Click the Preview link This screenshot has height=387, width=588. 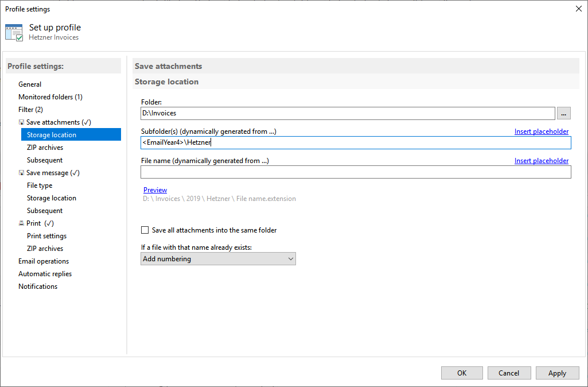click(155, 190)
